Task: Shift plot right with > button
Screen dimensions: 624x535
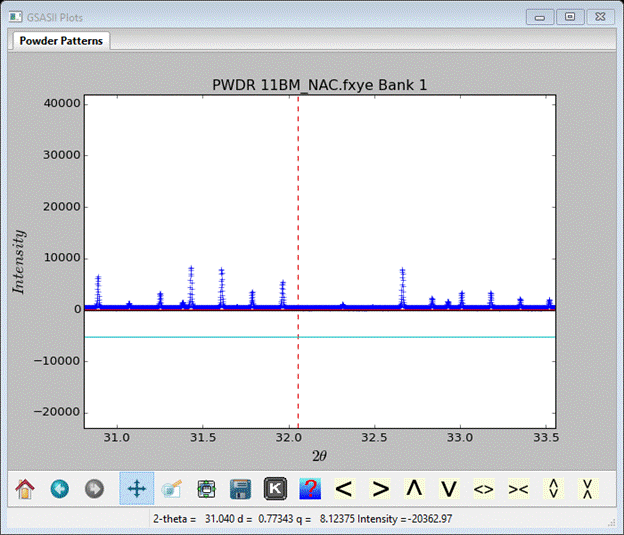Action: click(379, 488)
